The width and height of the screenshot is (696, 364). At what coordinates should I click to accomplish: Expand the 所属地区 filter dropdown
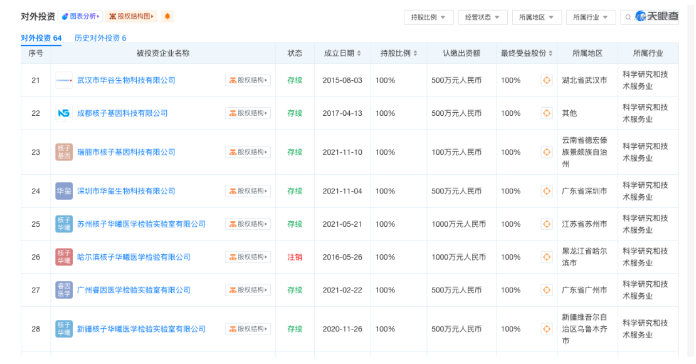[537, 17]
